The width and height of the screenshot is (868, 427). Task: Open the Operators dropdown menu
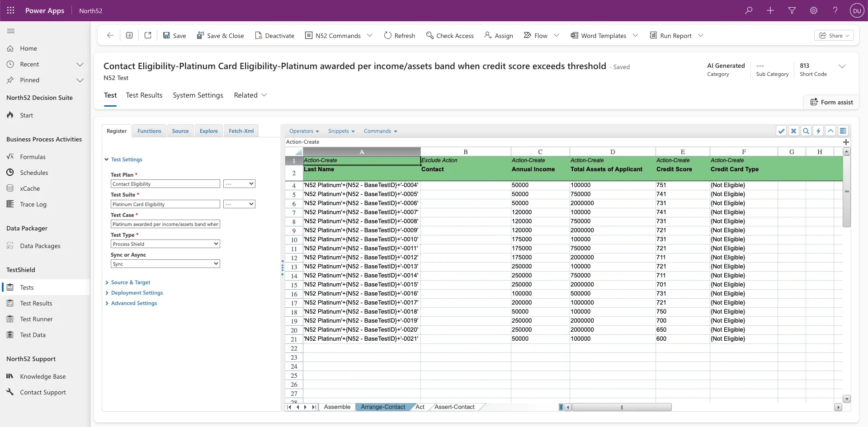[x=304, y=131]
